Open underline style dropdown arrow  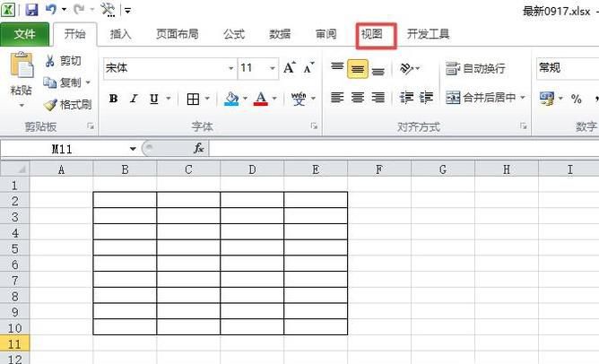(x=169, y=99)
